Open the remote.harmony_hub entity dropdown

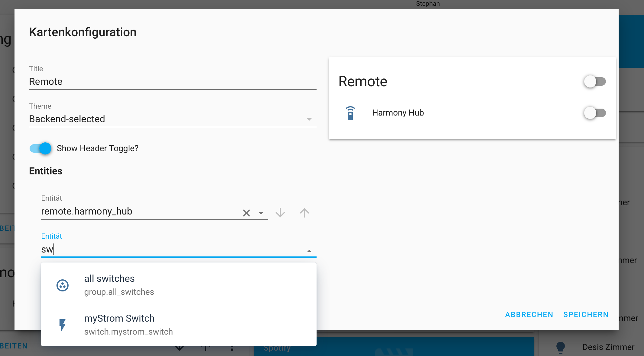tap(261, 213)
